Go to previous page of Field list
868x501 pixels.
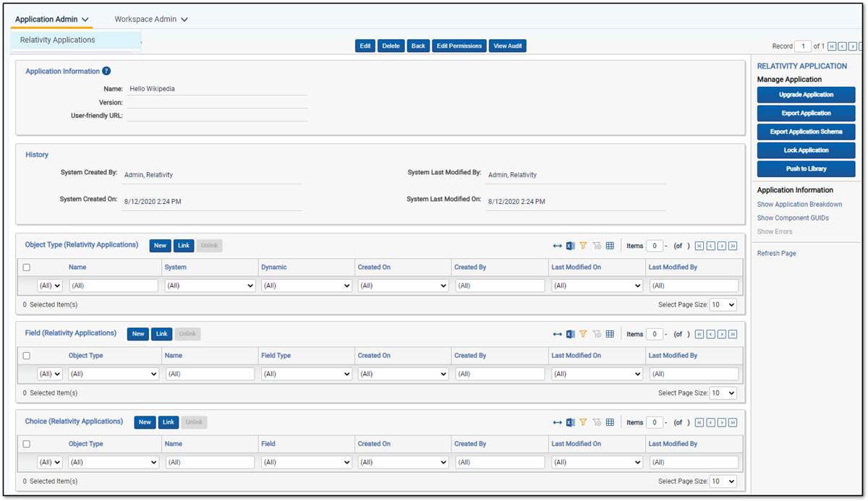coord(710,334)
